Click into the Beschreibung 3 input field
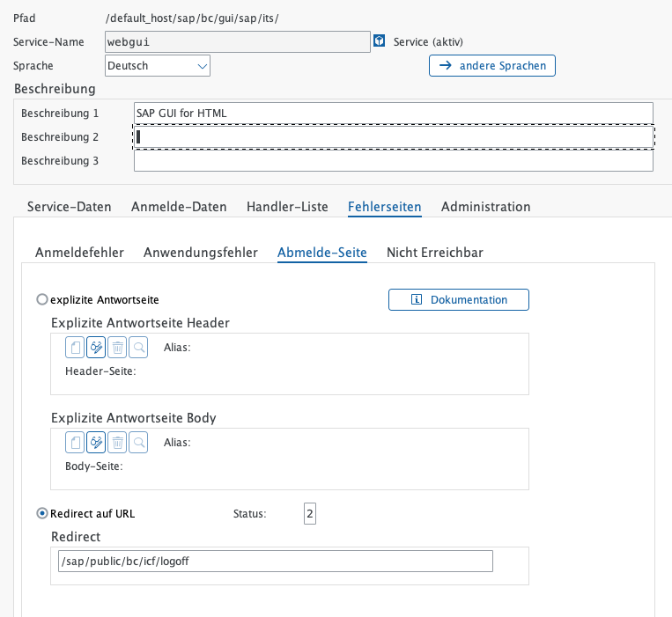 (x=394, y=160)
